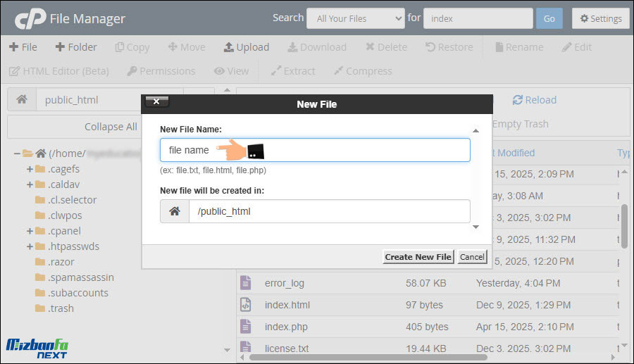Viewport: 634px width, 364px height.
Task: Expand the .cagefs folder tree node
Action: 30,169
